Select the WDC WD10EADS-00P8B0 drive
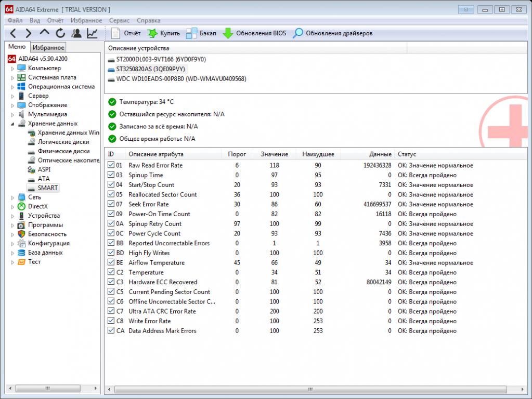 click(x=181, y=79)
